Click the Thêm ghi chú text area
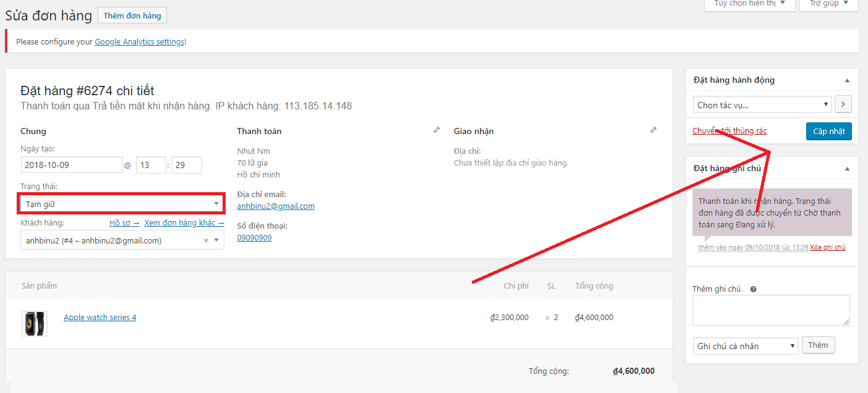Image resolution: width=868 pixels, height=393 pixels. tap(770, 310)
